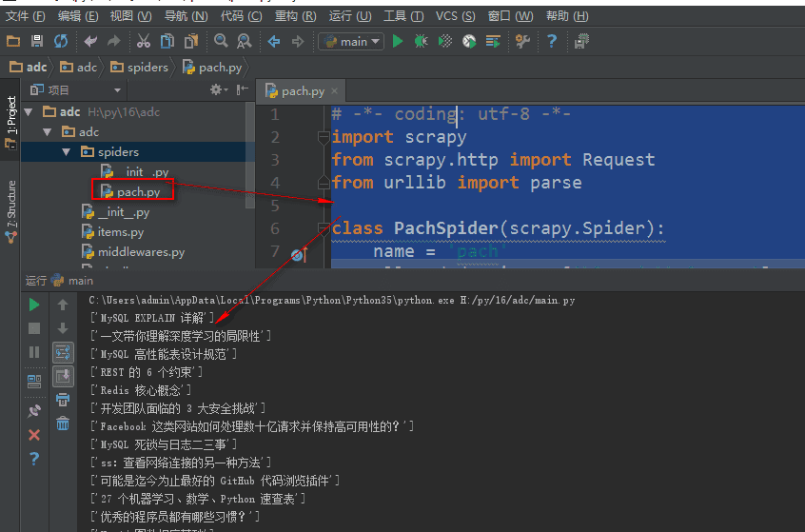Hide the project panel with collapse icon
This screenshot has width=805, height=532.
pos(242,89)
